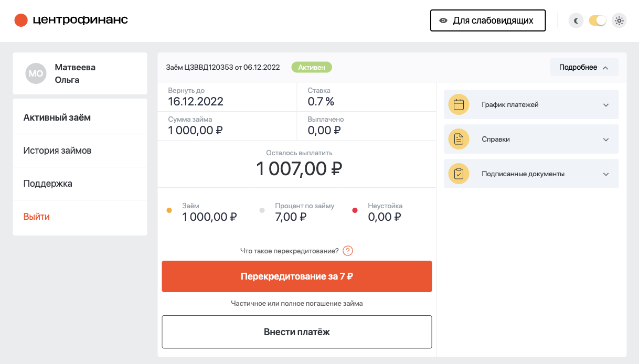Screen dimensions: 639x364
Task: Open История займов in the sidebar
Action: [57, 151]
